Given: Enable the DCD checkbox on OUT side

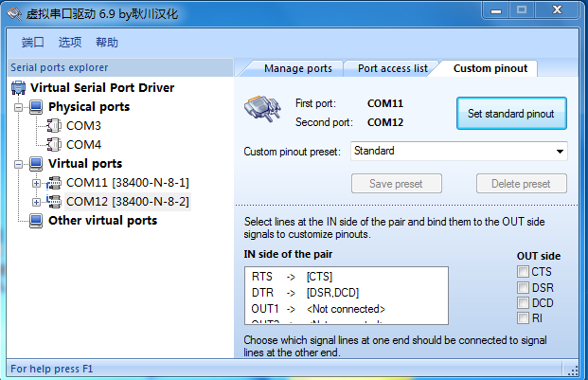Looking at the screenshot, I should tap(523, 302).
